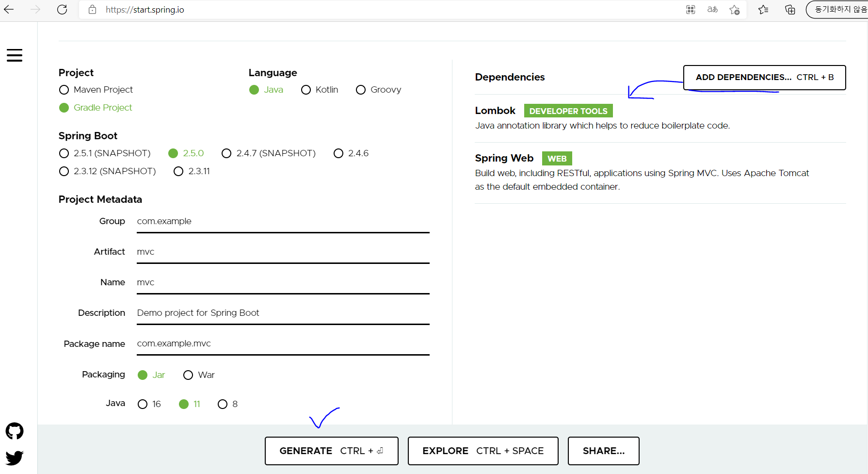Screen dimensions: 868x474
Task: Add page to favorites star icon
Action: [x=734, y=10]
